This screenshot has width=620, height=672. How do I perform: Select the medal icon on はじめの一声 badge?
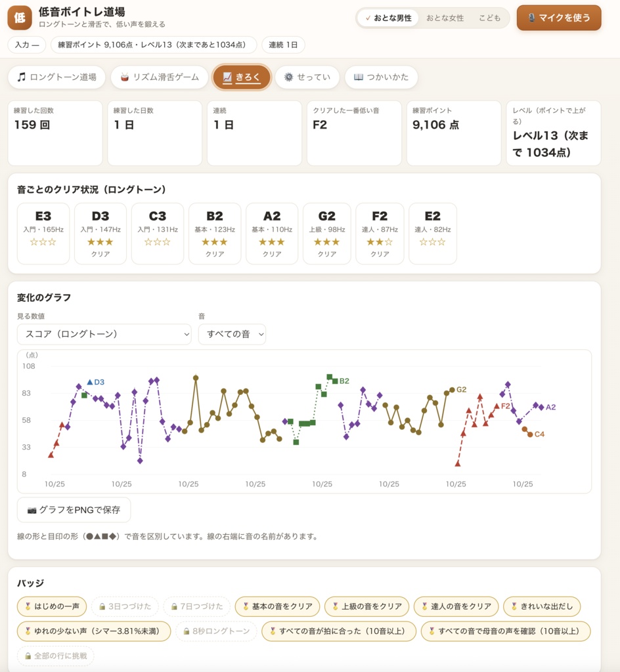[28, 606]
